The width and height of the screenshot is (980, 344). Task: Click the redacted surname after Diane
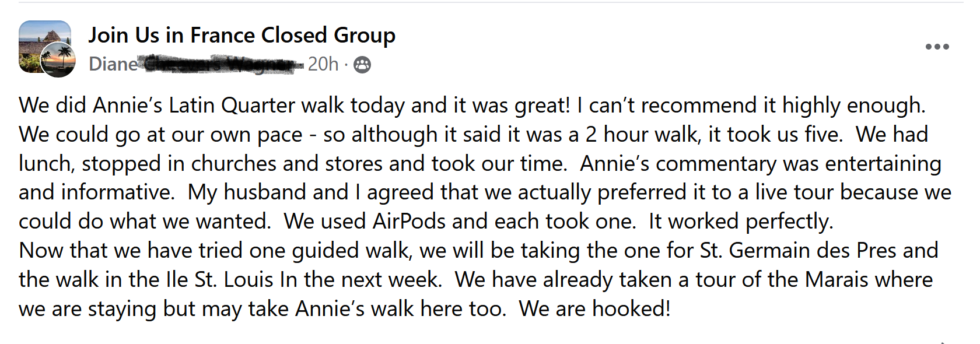click(222, 64)
